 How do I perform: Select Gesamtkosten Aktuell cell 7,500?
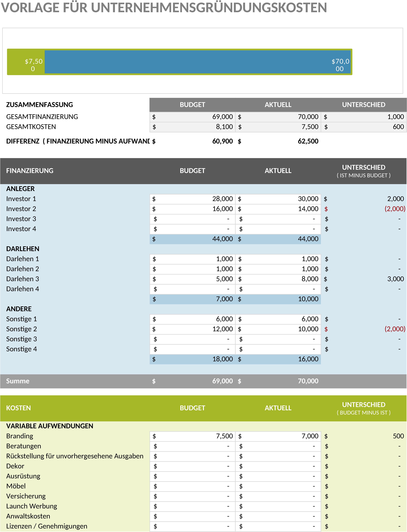(278, 127)
